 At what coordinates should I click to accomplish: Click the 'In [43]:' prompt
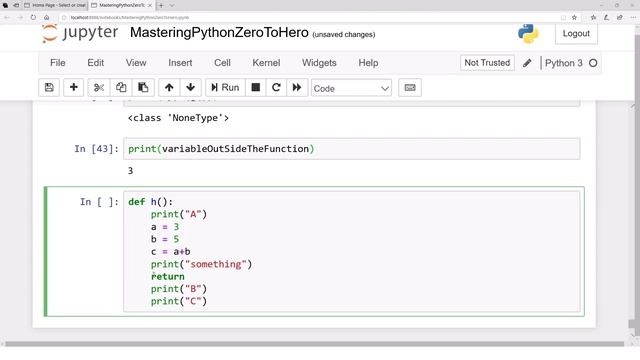click(x=96, y=149)
